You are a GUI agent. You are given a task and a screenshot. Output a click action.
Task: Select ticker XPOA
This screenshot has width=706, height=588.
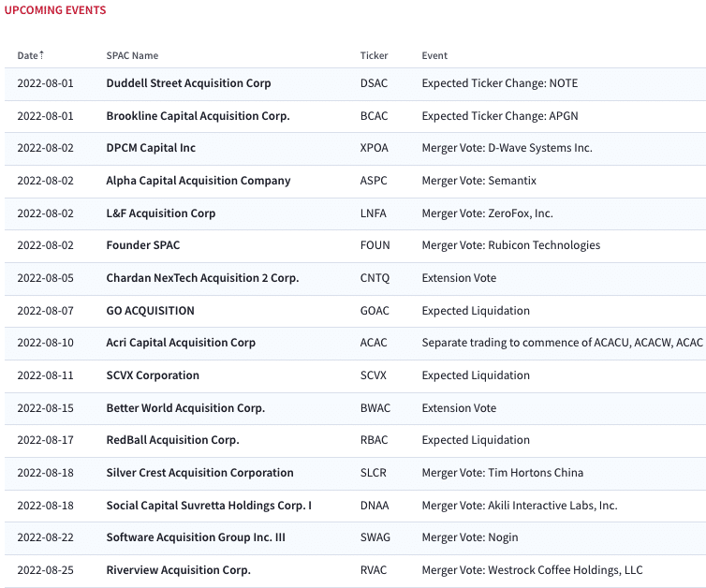click(375, 148)
